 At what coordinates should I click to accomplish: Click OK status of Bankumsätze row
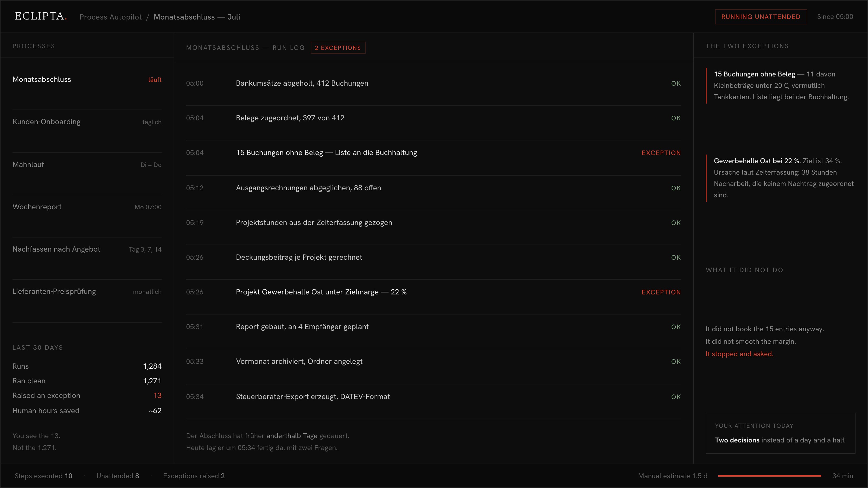[x=676, y=84]
